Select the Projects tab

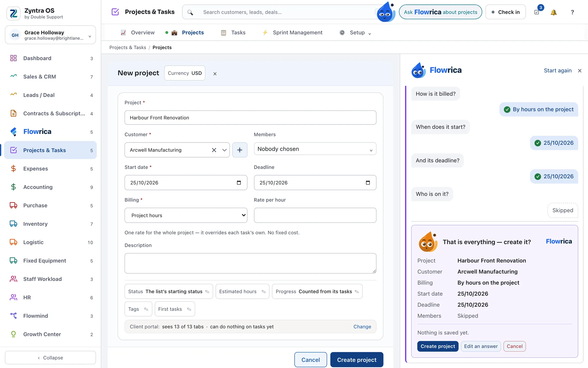coord(188,33)
